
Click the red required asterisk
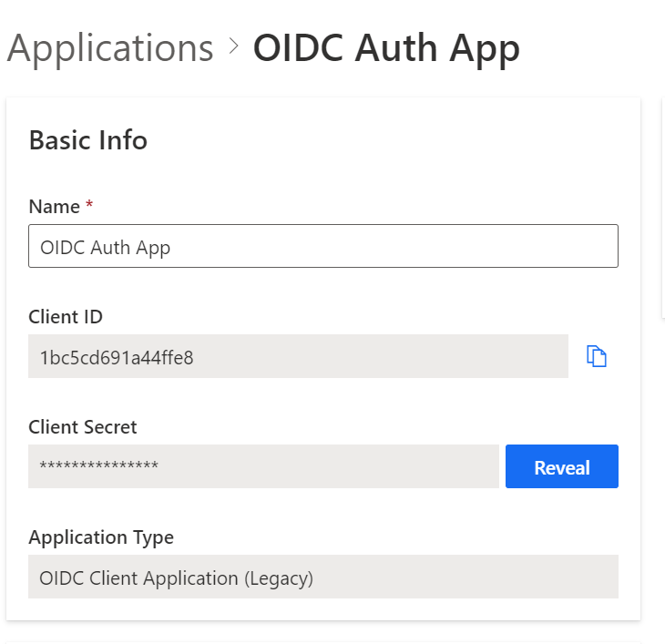pyautogui.click(x=89, y=207)
